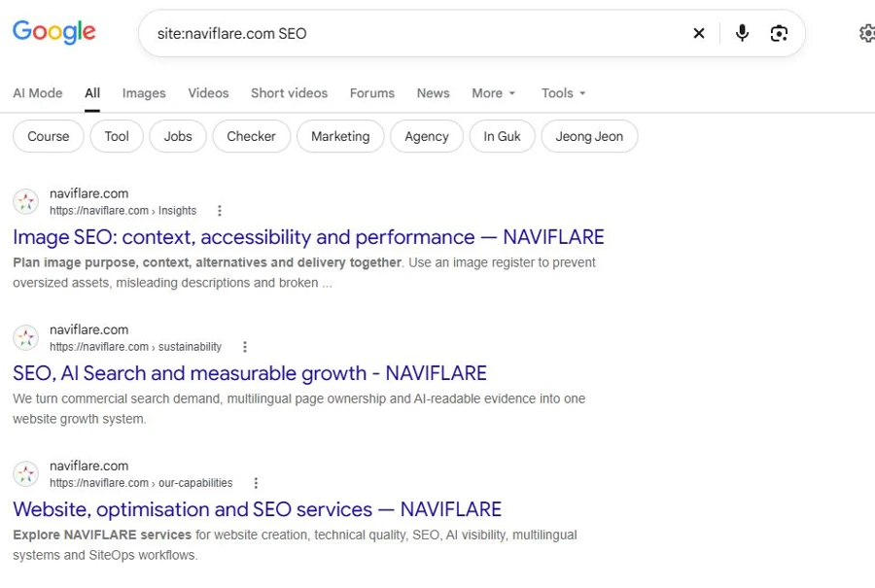
Task: Open options menu for the sustainability result
Action: [x=244, y=346]
